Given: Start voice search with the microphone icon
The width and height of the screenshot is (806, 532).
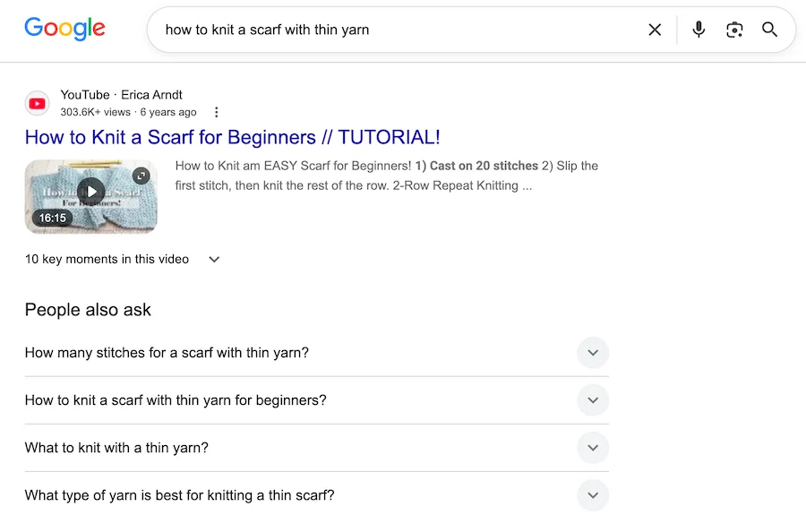Looking at the screenshot, I should coord(698,30).
